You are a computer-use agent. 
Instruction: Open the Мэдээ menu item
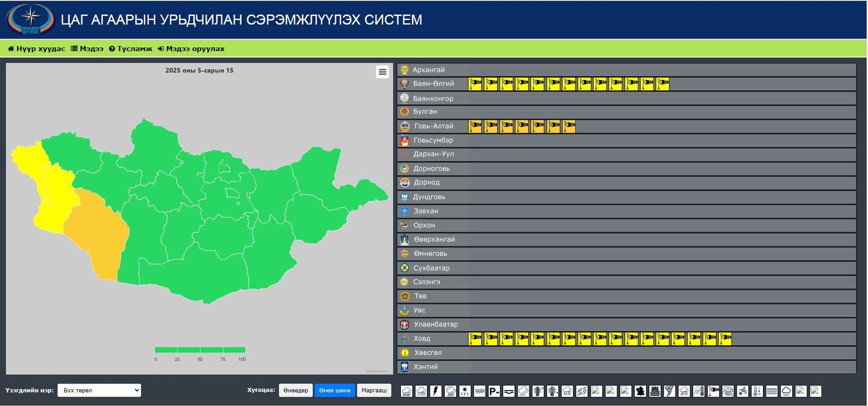coord(87,49)
